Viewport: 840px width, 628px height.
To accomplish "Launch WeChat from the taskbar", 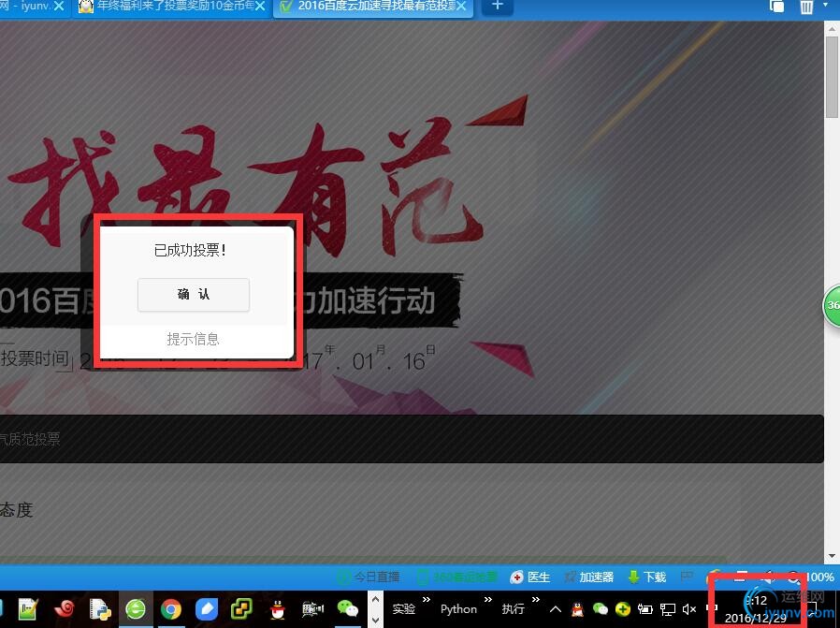I will [347, 609].
